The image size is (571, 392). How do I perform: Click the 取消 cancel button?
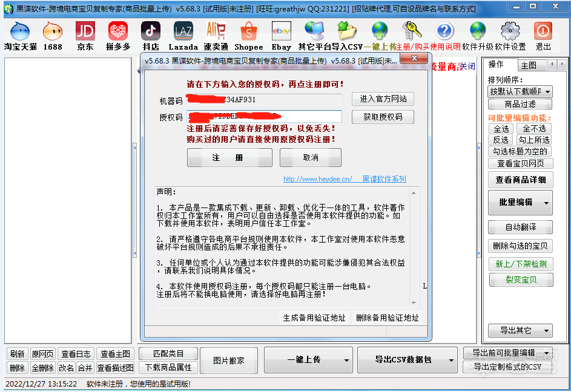coord(311,158)
